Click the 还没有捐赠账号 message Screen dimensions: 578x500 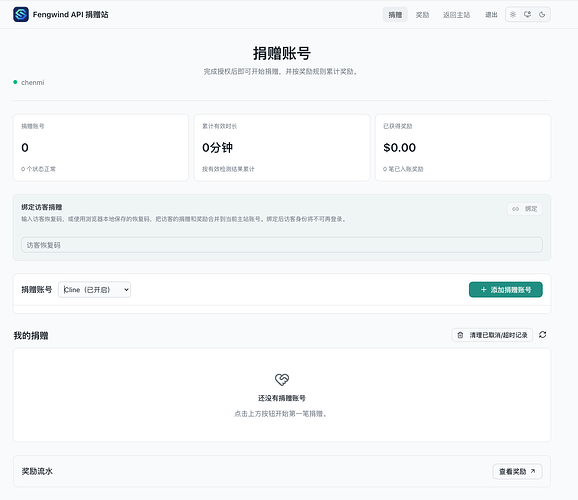point(282,398)
